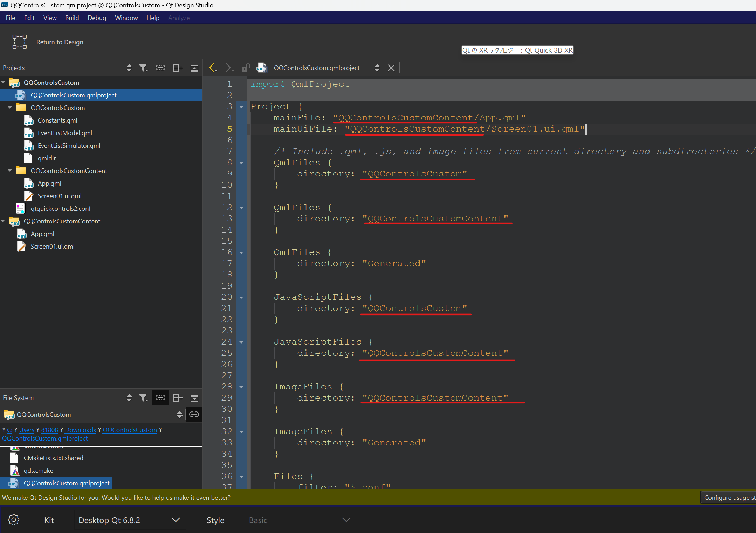Image resolution: width=756 pixels, height=533 pixels.
Task: Click the Downloads breadcrumb link
Action: tap(80, 430)
